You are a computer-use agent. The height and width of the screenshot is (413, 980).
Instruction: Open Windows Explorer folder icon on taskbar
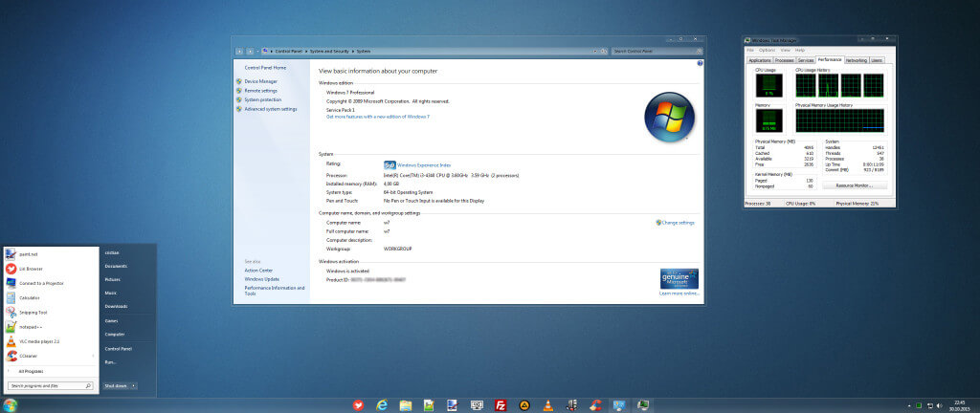(406, 405)
